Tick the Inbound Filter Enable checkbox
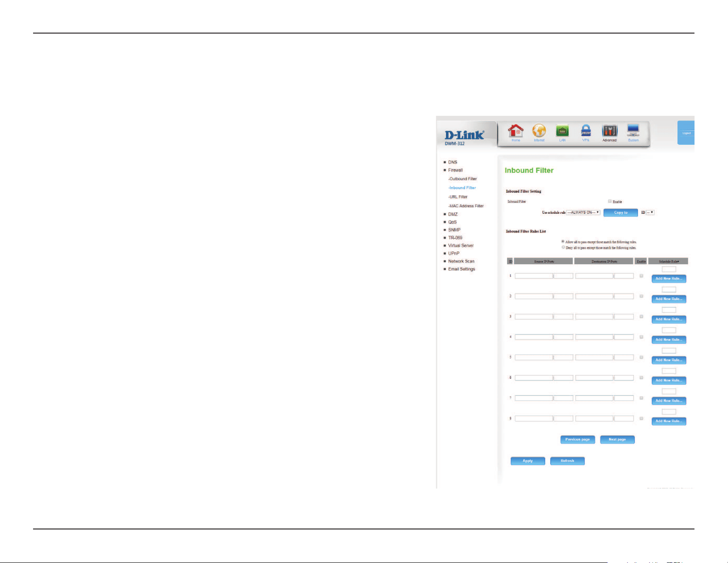Image resolution: width=728 pixels, height=563 pixels. [x=610, y=201]
